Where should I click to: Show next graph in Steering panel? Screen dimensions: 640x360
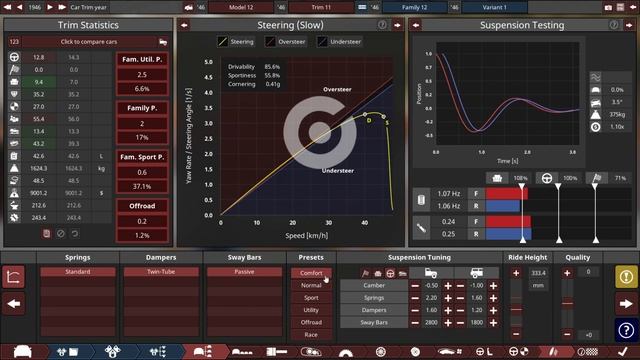(397, 25)
